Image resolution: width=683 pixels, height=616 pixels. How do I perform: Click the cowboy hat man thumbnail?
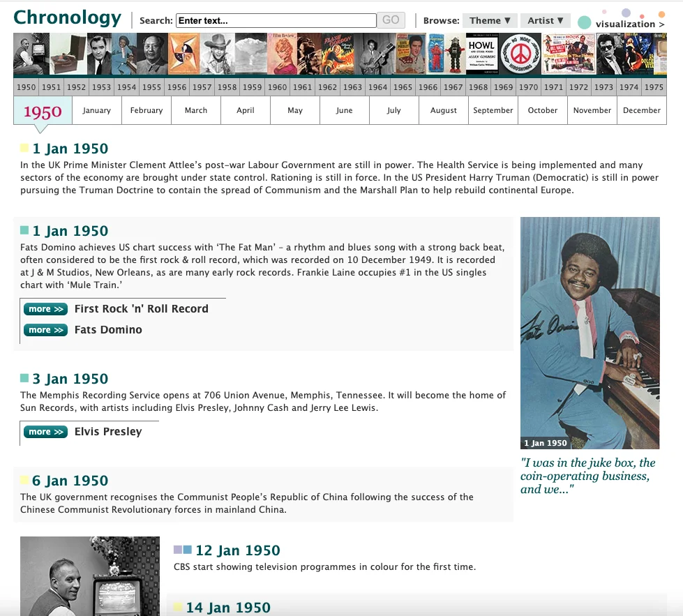click(x=218, y=54)
